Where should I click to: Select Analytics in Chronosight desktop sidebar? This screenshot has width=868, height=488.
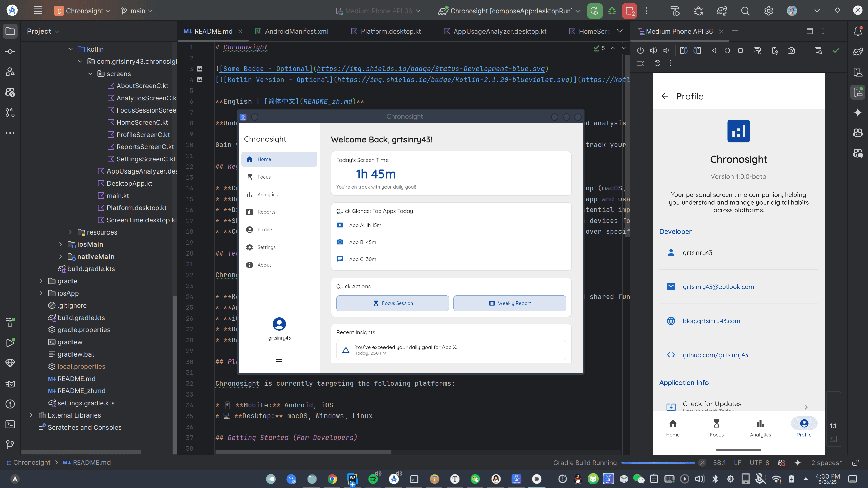pyautogui.click(x=279, y=195)
